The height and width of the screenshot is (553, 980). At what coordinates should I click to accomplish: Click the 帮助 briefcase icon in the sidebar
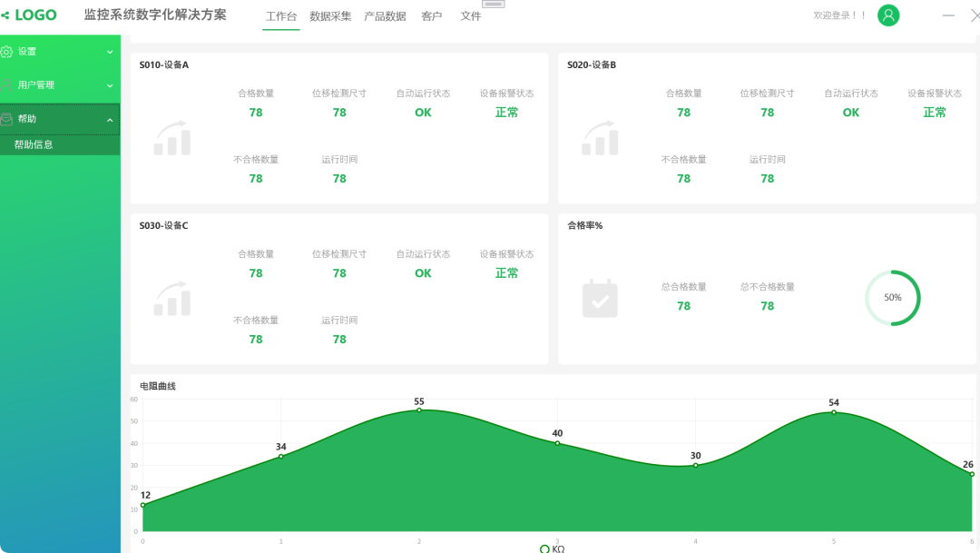click(x=9, y=118)
